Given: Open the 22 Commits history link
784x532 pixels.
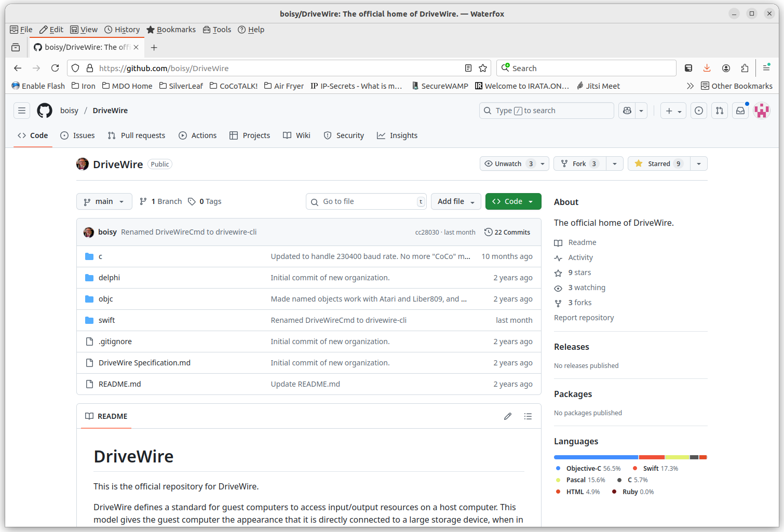Looking at the screenshot, I should pyautogui.click(x=507, y=232).
